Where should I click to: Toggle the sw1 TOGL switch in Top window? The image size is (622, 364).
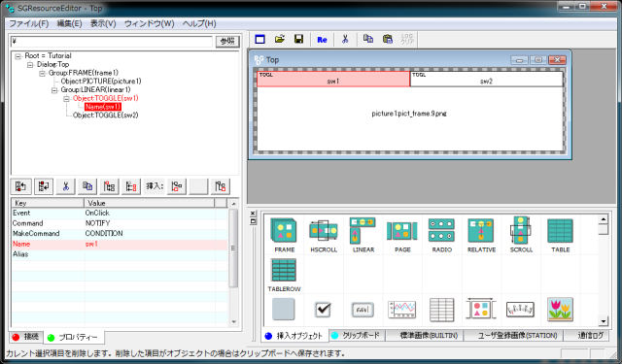coord(333,79)
